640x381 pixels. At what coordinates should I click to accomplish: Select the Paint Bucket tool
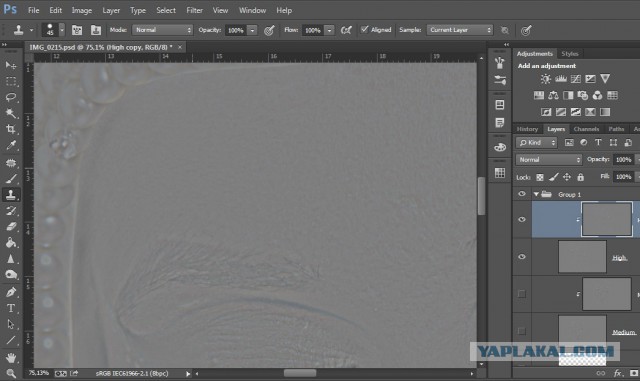(x=11, y=243)
